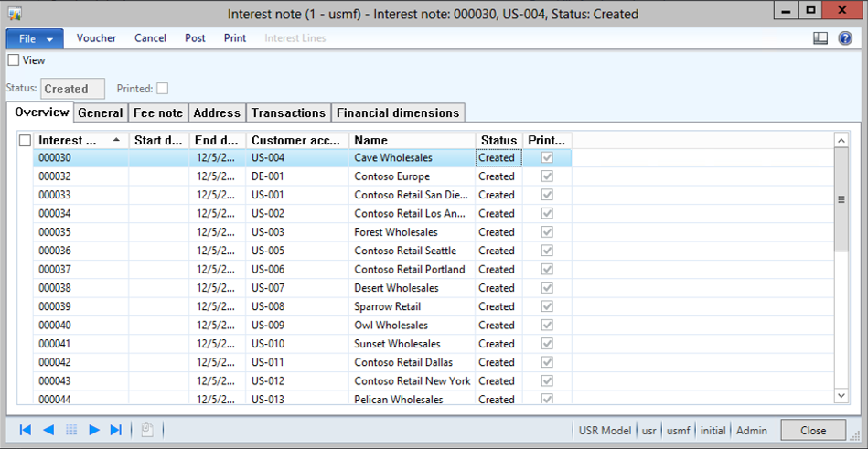868x449 pixels.
Task: Open the Help question mark icon
Action: coord(845,38)
